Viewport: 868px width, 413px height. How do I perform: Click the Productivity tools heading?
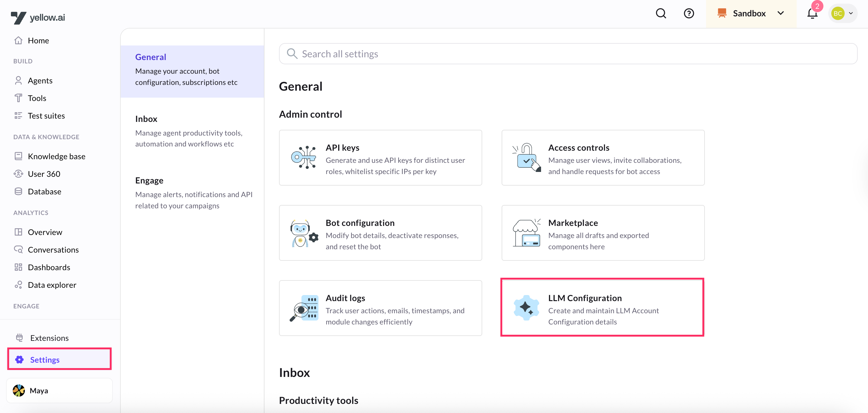click(x=318, y=400)
